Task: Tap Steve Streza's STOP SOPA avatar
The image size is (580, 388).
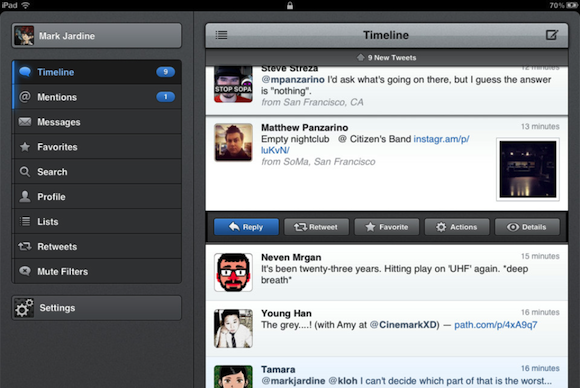Action: tap(233, 84)
